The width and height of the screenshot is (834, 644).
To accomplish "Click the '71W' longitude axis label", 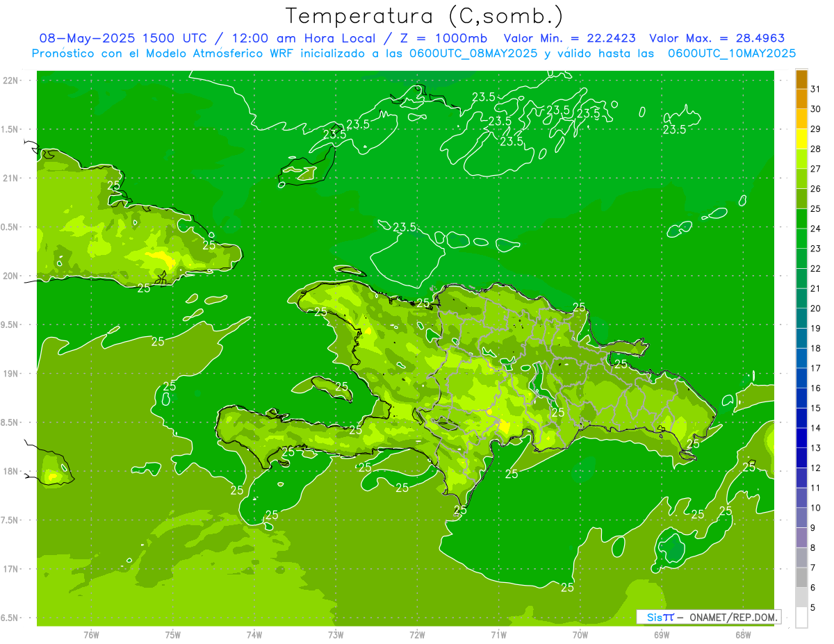I will tap(498, 634).
